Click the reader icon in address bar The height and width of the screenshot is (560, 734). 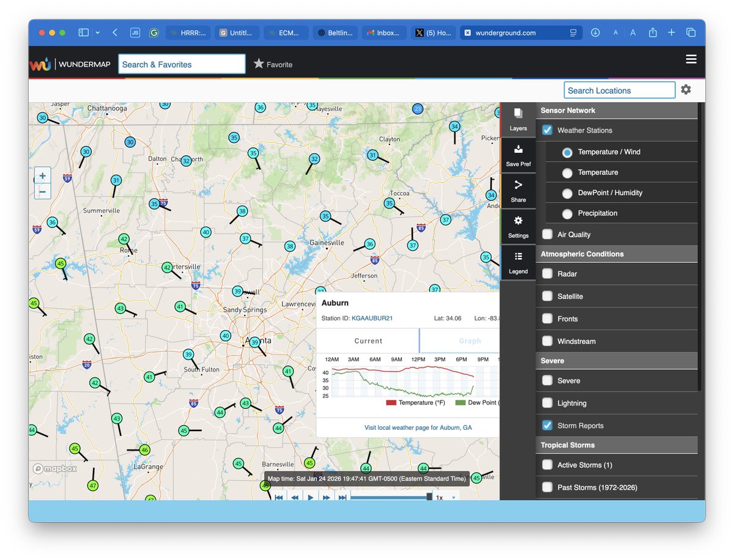[573, 32]
